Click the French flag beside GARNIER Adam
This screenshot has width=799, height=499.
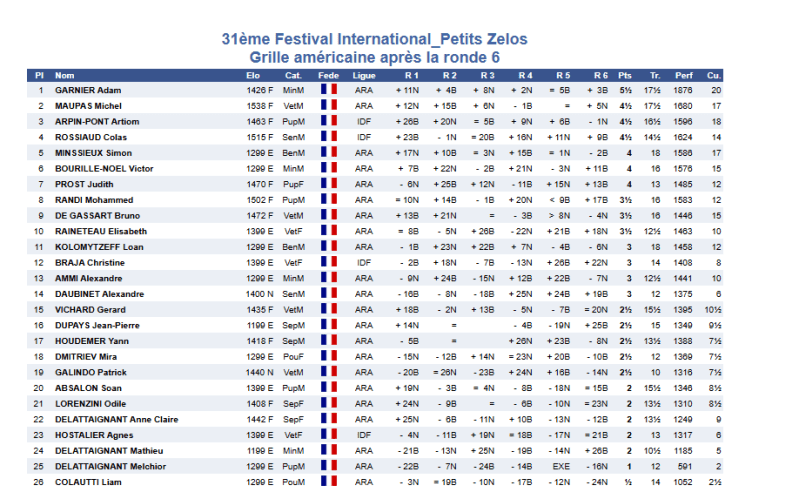pos(328,90)
